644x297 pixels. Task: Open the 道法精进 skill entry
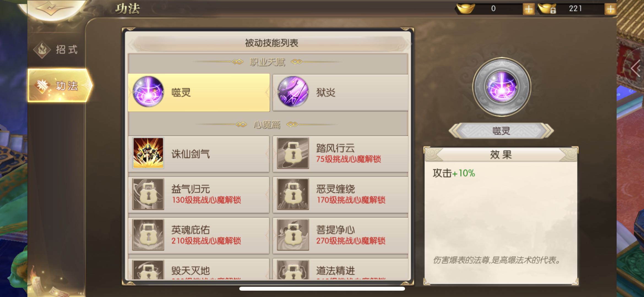pos(340,269)
